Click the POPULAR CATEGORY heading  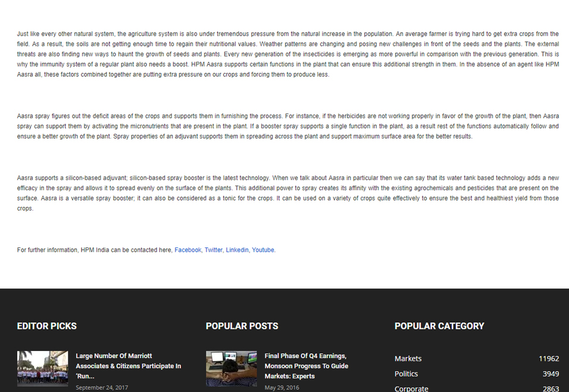point(439,326)
